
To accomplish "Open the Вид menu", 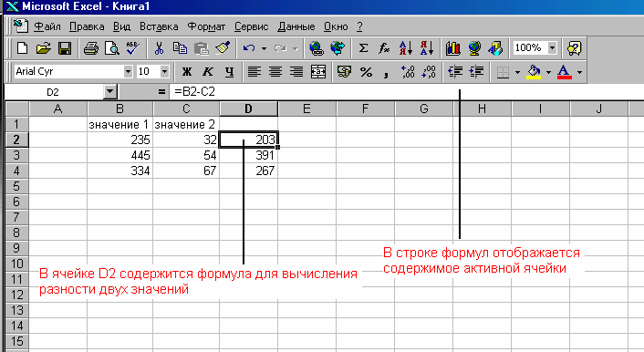I will [x=121, y=26].
